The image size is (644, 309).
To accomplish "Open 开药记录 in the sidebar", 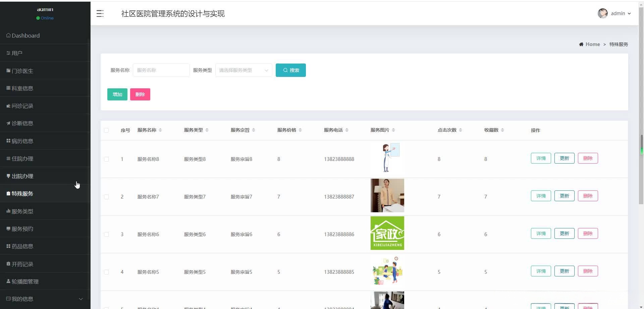I will [45, 264].
